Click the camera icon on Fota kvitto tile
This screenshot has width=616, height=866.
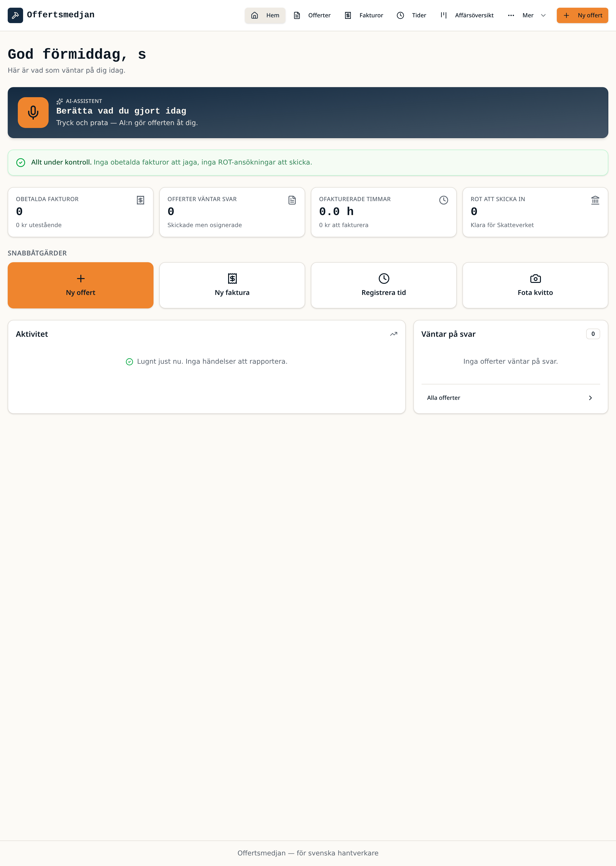535,279
